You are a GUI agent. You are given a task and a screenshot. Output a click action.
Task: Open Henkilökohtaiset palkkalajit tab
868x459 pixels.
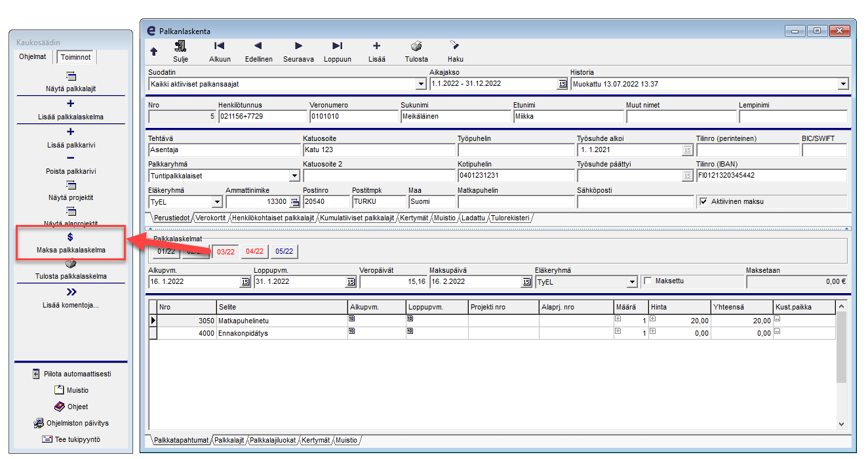pos(273,218)
